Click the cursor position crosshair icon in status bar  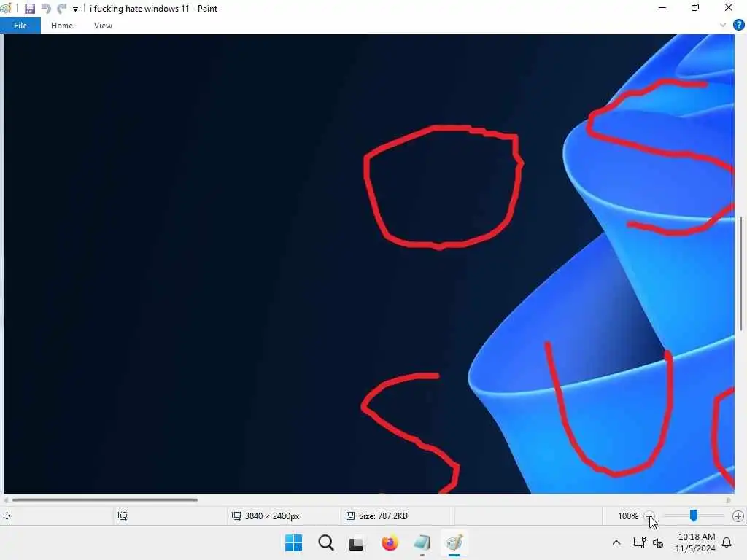tap(7, 516)
